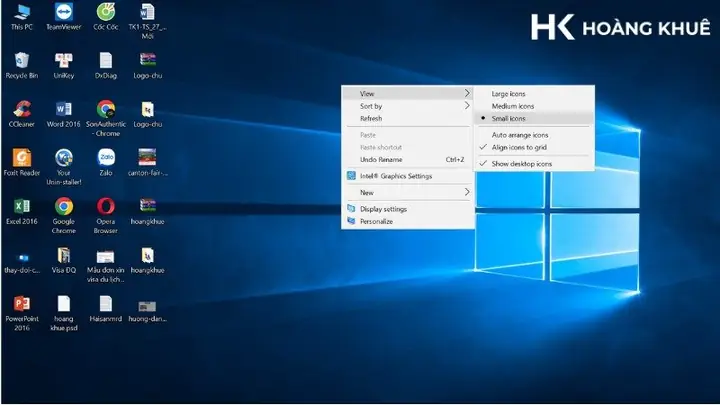Select the This PC desktop icon
720x405 pixels.
22,17
